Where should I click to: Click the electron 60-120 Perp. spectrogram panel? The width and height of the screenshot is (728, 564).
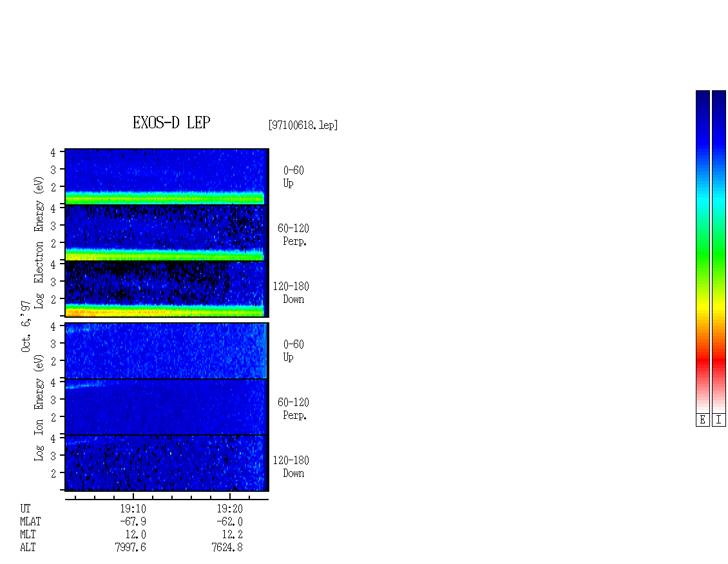point(167,233)
